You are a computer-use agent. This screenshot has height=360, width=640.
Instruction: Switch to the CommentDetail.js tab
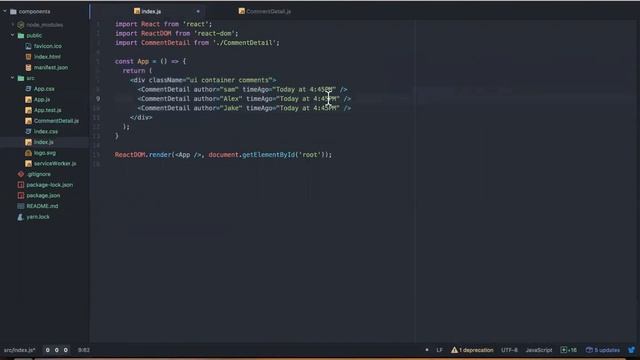coord(264,11)
